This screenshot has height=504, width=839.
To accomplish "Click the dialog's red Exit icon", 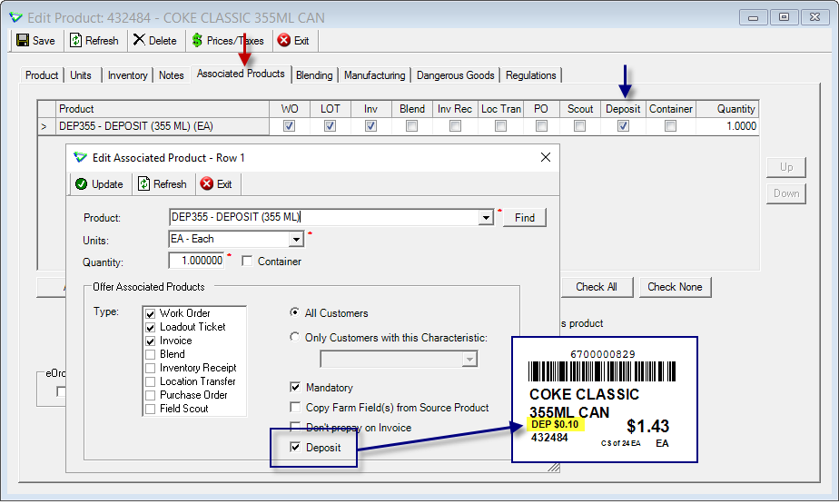I will click(x=206, y=183).
